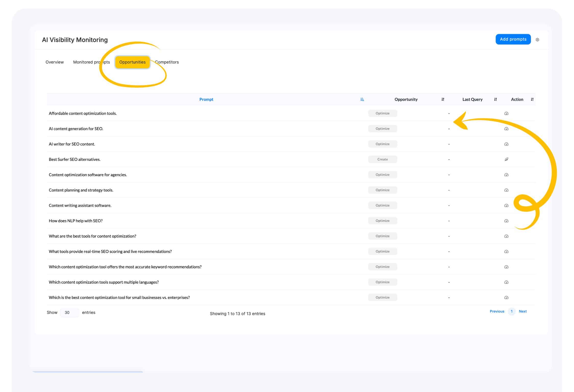The width and height of the screenshot is (574, 392).
Task: Click Create button for Best Surfer SEO alternatives
Action: [x=382, y=159]
